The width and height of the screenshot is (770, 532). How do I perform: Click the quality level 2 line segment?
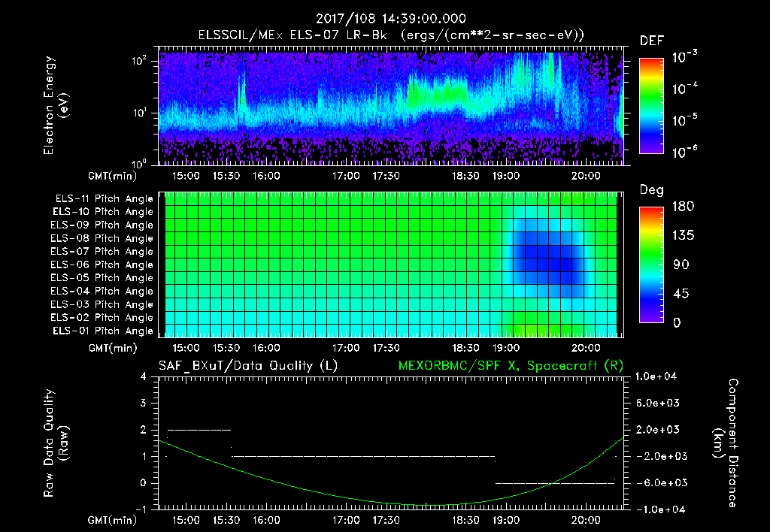(x=199, y=430)
